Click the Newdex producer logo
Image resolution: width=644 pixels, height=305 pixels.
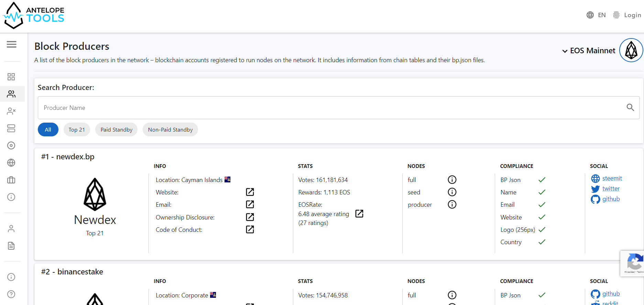click(x=95, y=194)
